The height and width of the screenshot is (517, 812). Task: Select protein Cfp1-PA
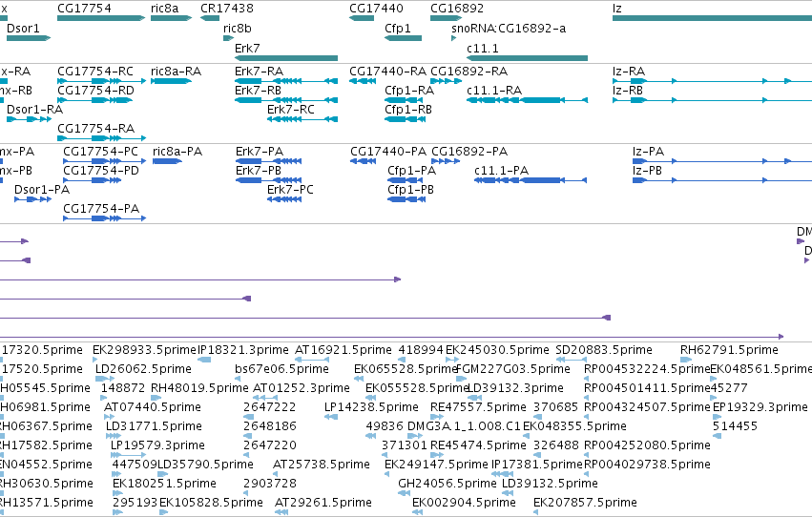pos(405,180)
